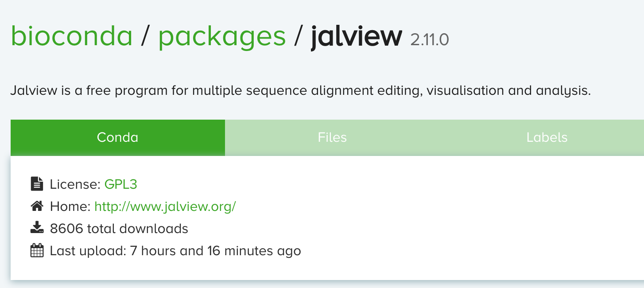
Task: Click the version number 2.11.0
Action: pos(430,40)
